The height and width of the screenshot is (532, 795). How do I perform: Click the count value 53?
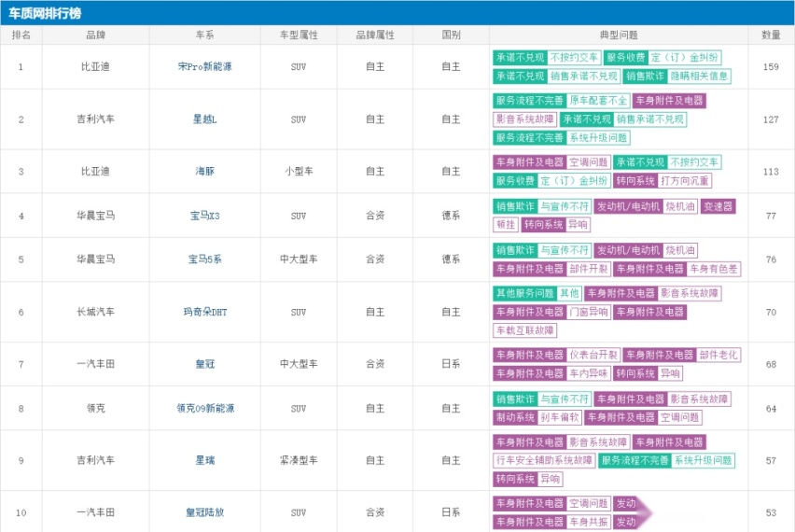(771, 512)
